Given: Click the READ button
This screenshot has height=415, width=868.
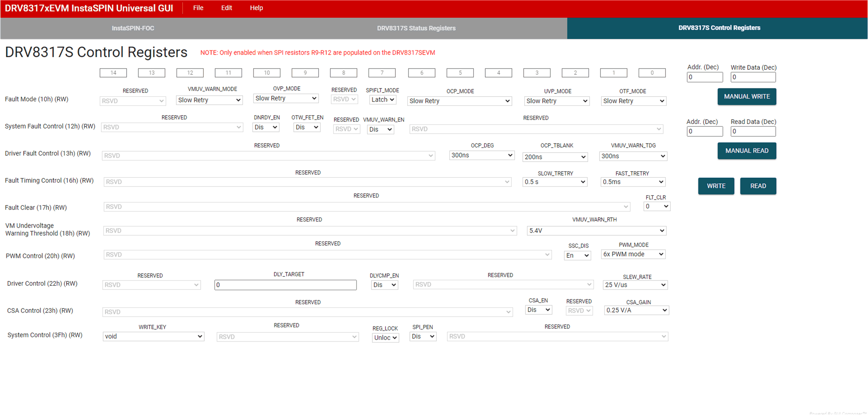Looking at the screenshot, I should [758, 186].
